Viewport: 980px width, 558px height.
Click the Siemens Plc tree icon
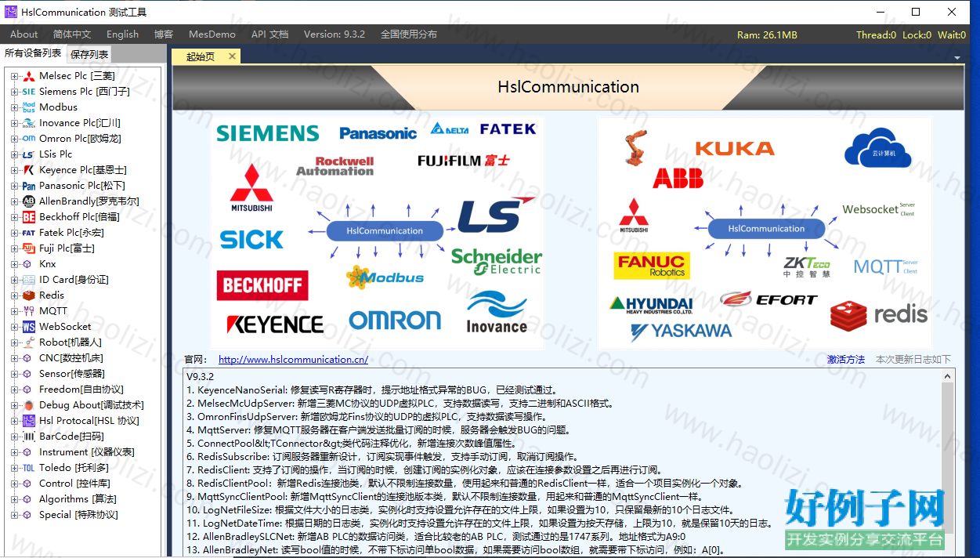click(28, 92)
